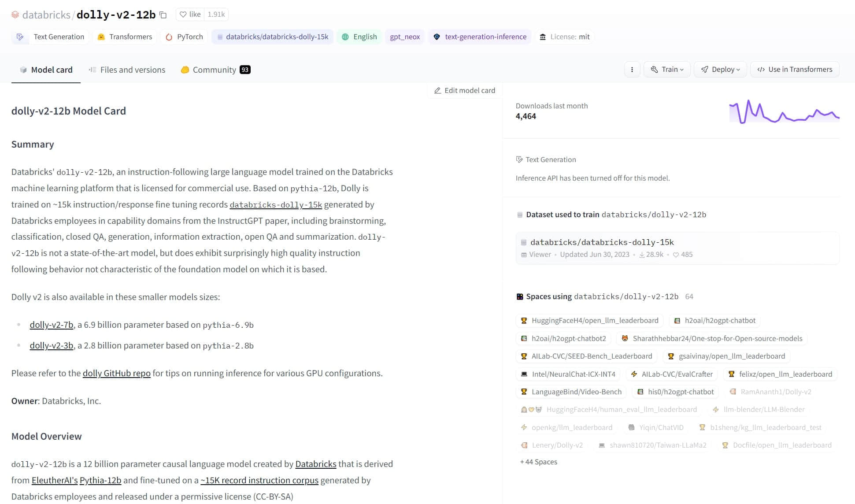Open h2oai/h2ogpt-chatbot space

(715, 320)
